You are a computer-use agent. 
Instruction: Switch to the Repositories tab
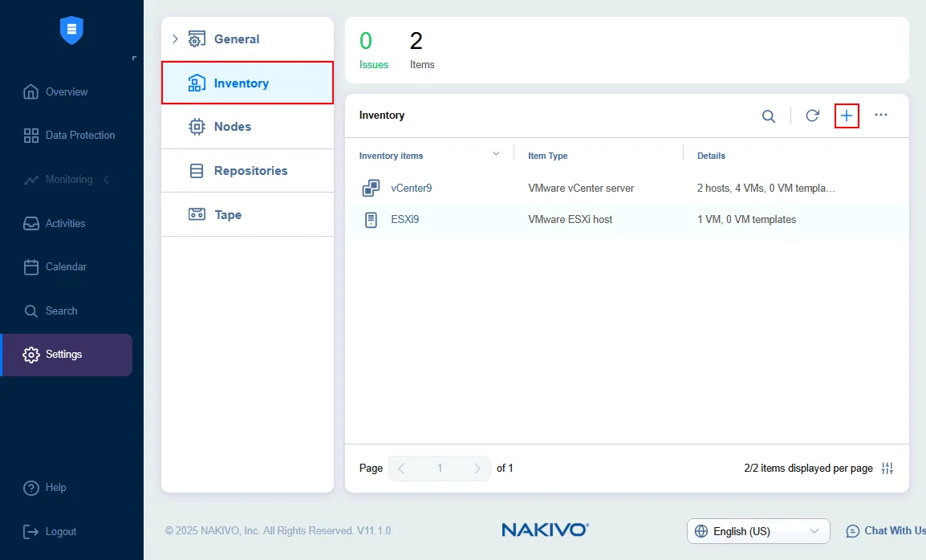coord(247,171)
